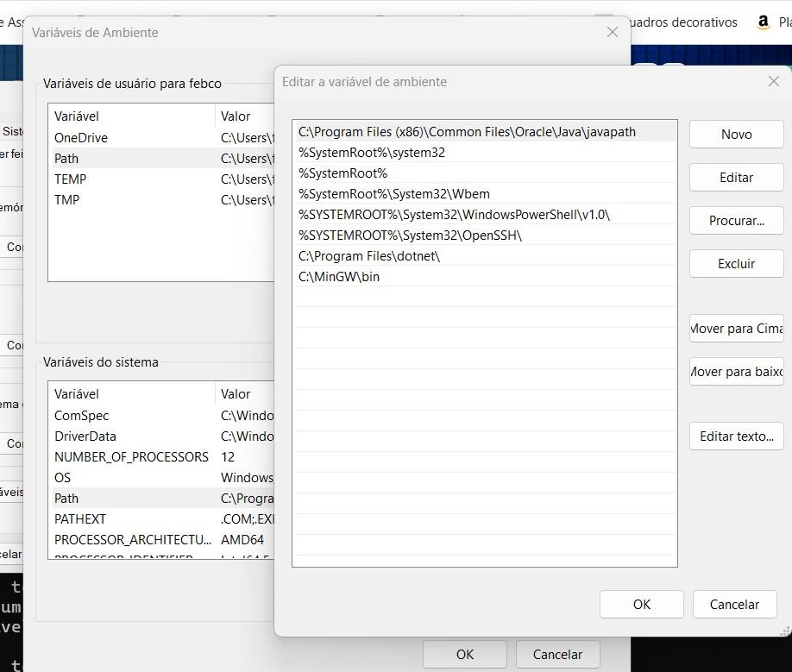Select Path in system variables list

pos(161,499)
